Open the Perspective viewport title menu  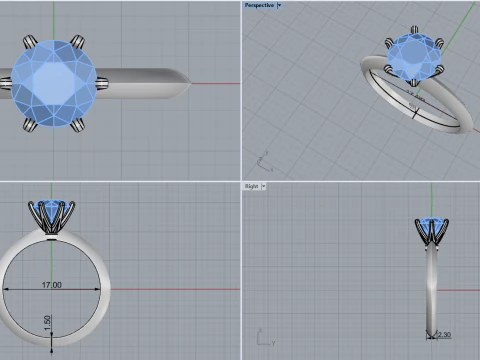259,5
